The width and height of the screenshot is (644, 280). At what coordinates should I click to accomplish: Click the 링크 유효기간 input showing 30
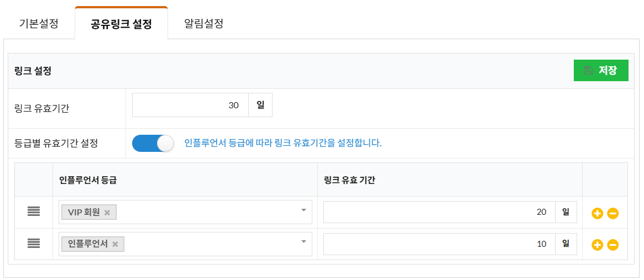pos(190,105)
